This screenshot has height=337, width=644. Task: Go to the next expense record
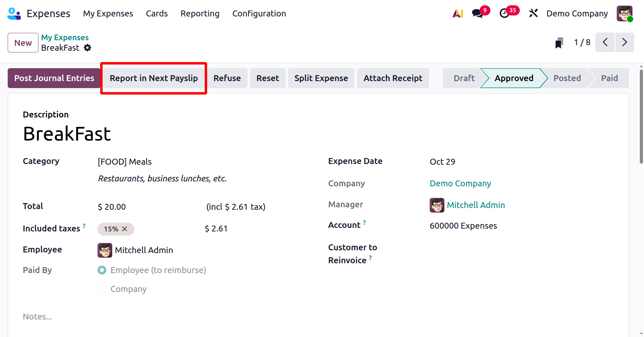[x=624, y=42]
